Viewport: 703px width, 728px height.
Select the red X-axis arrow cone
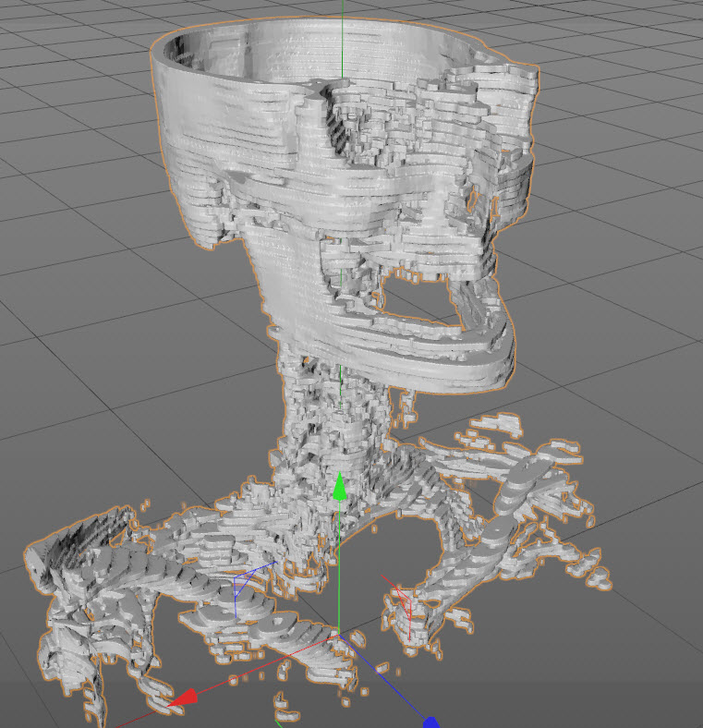tap(183, 698)
